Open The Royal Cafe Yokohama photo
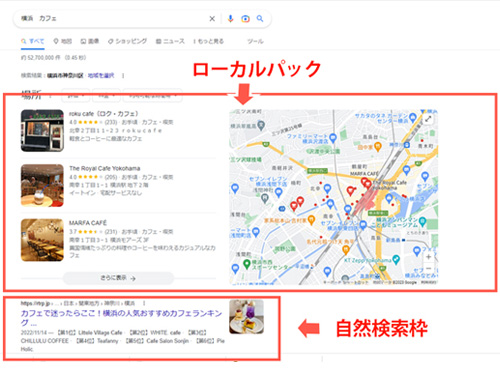 (x=42, y=185)
